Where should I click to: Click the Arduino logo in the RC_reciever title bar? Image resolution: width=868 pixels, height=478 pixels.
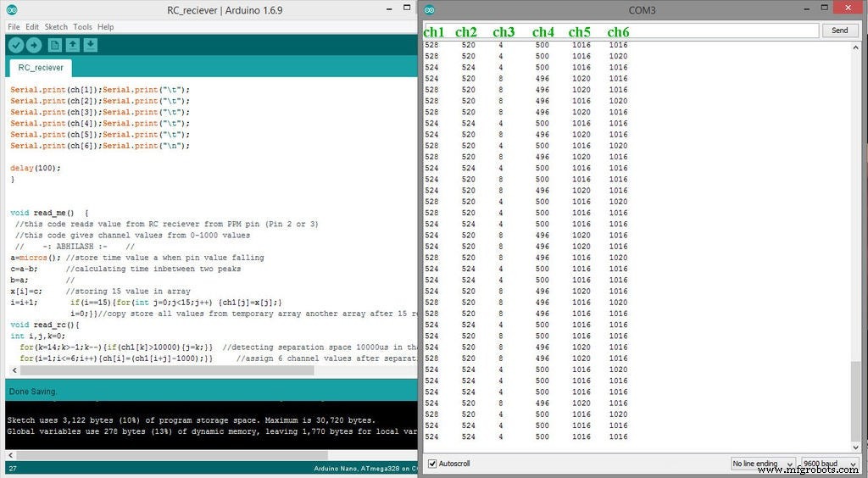(x=12, y=10)
